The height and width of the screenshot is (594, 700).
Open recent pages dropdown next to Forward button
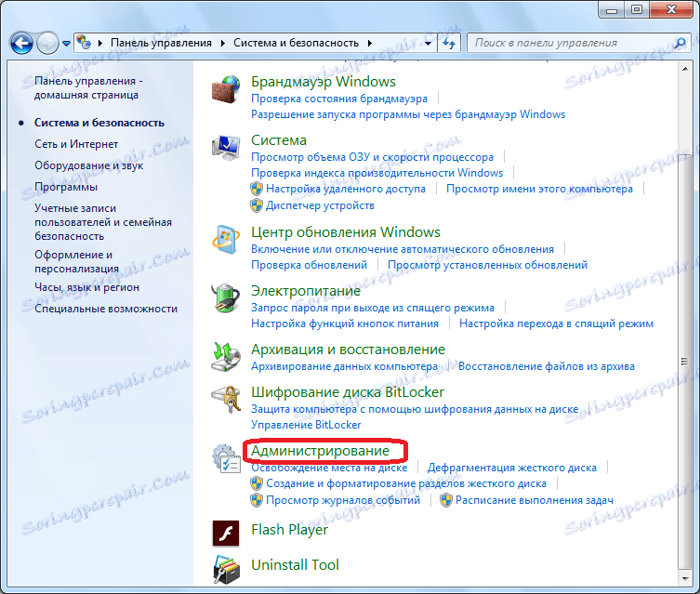(x=66, y=44)
